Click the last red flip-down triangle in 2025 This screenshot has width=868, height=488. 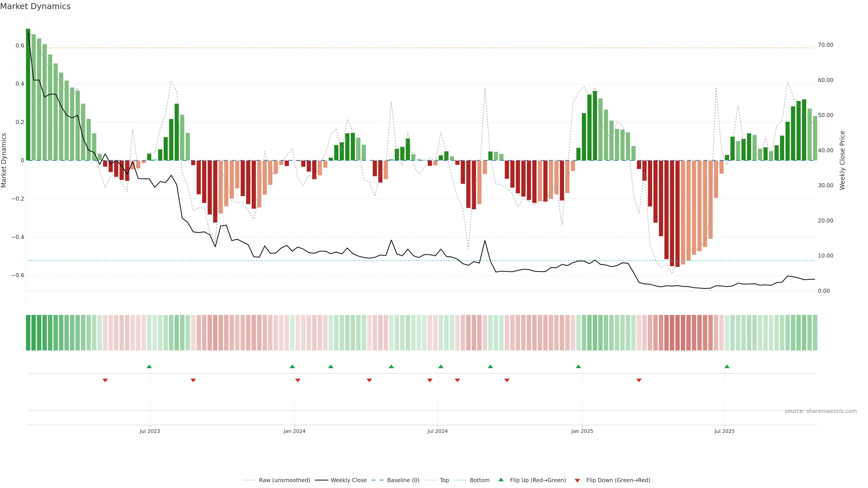point(639,380)
